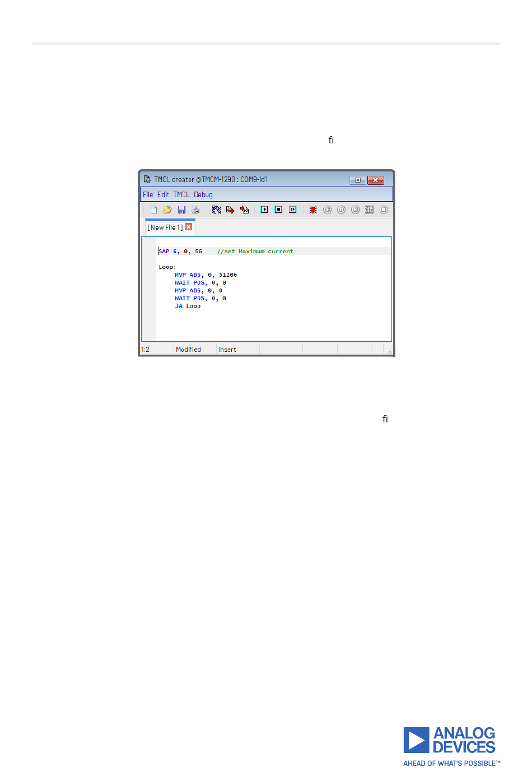This screenshot has width=532, height=772.
Task: Run the program with the cyan play icon
Action: (x=264, y=210)
